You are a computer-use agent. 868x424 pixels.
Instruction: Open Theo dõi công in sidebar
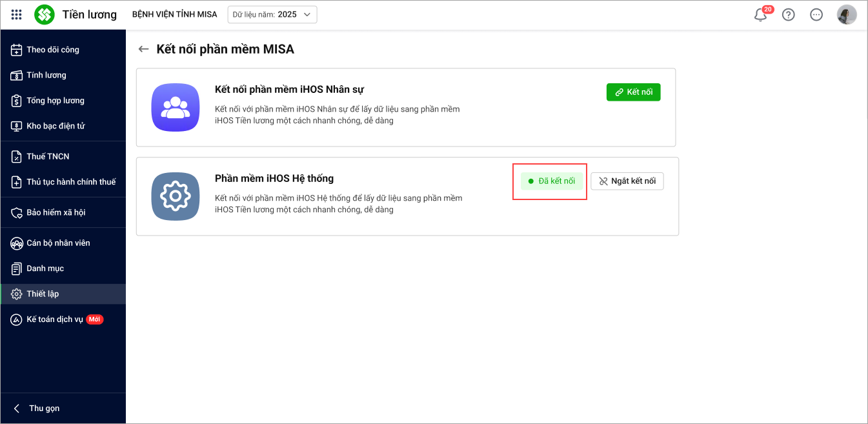point(53,50)
